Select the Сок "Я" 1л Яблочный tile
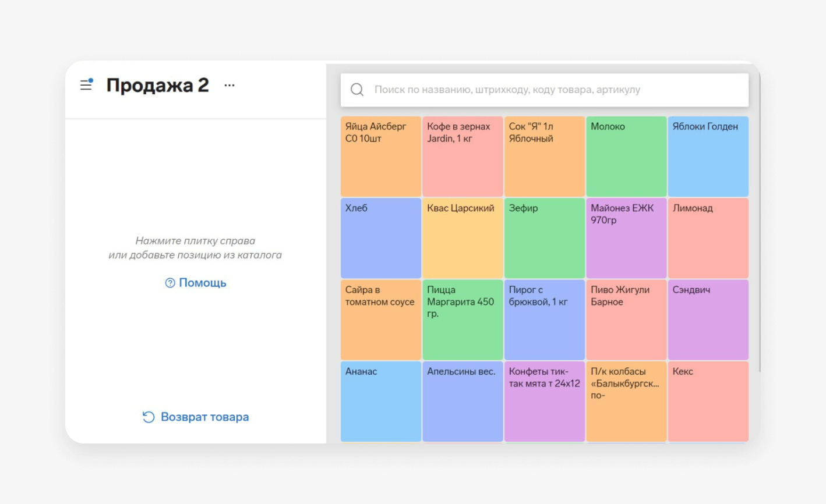Image resolution: width=826 pixels, height=504 pixels. pyautogui.click(x=545, y=156)
